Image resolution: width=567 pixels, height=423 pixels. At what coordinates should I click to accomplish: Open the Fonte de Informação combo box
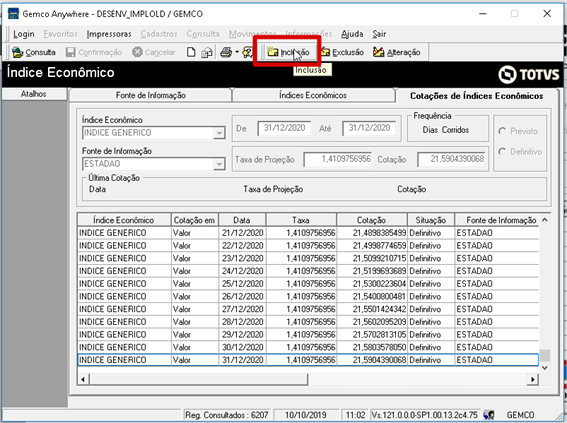coord(219,164)
